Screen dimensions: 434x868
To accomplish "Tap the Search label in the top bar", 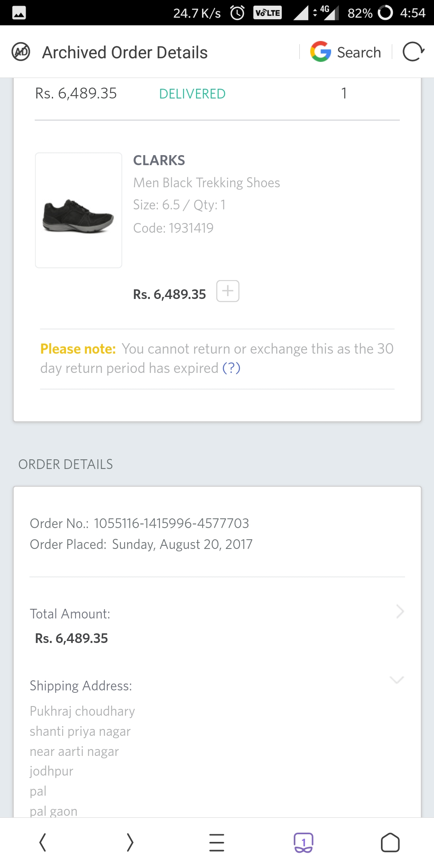I will (358, 53).
